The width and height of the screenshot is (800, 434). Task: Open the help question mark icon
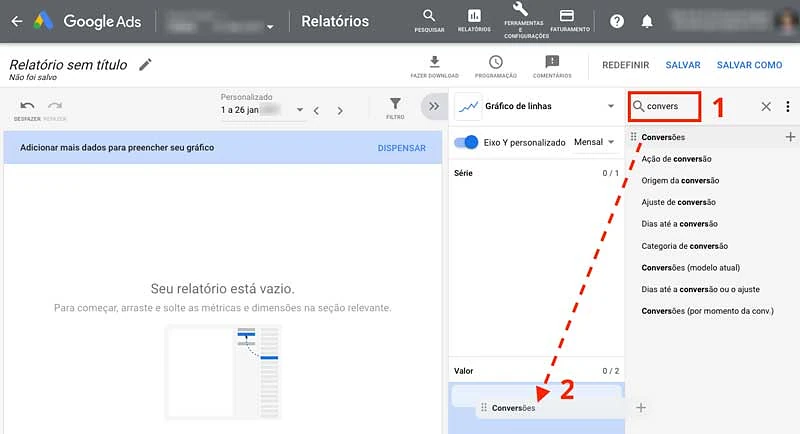click(x=617, y=21)
